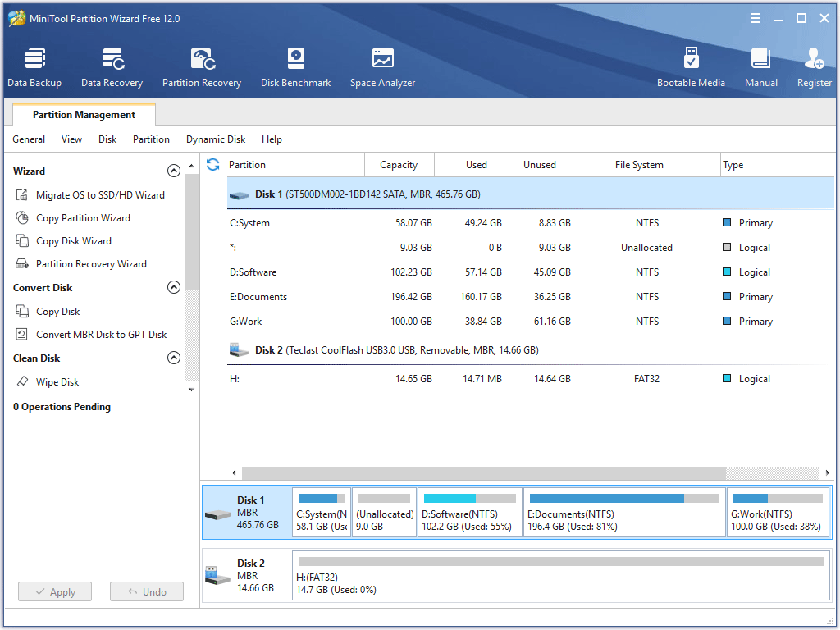The height and width of the screenshot is (630, 840).
Task: Select the G:Work partition row
Action: pos(531,322)
